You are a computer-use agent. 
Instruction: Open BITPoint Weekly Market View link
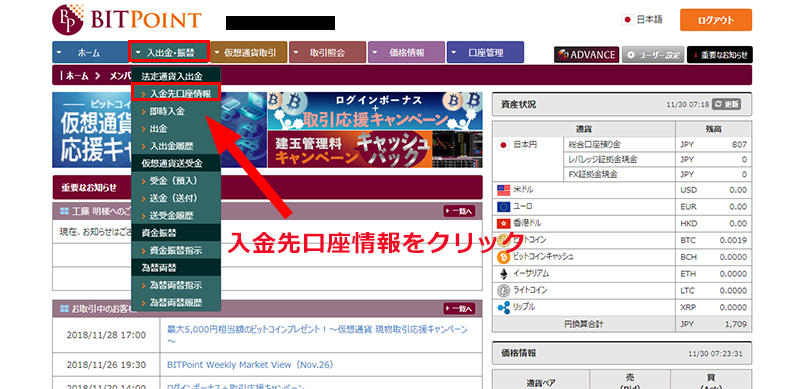pos(249,364)
